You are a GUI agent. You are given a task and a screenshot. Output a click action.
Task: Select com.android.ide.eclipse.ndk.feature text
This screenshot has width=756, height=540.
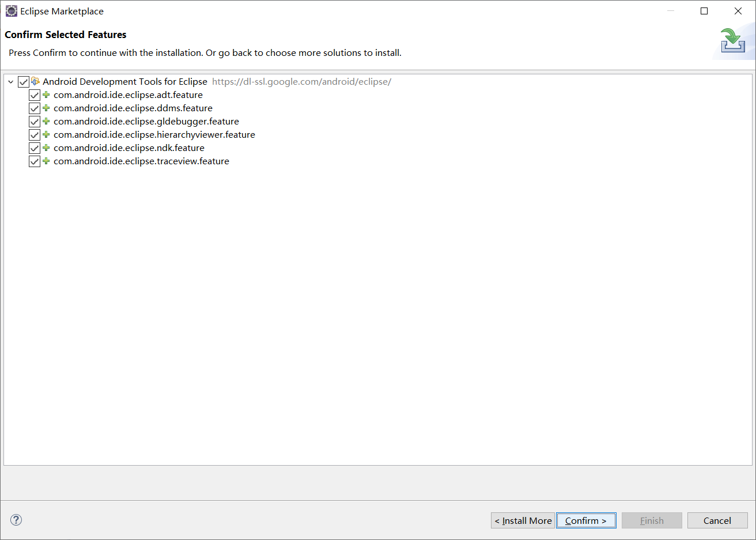tap(129, 148)
